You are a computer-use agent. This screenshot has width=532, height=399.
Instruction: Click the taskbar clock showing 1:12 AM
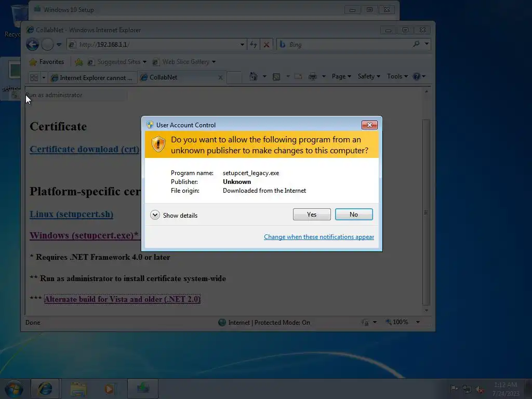506,389
